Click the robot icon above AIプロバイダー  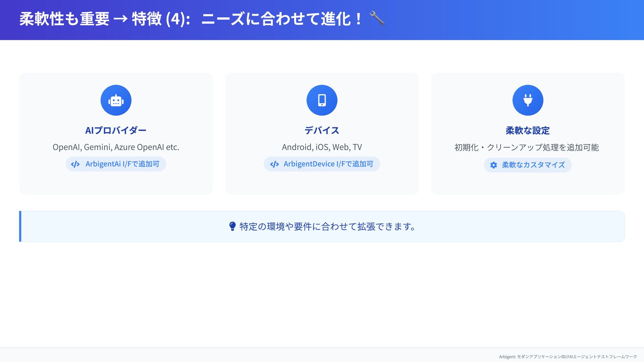click(x=116, y=100)
